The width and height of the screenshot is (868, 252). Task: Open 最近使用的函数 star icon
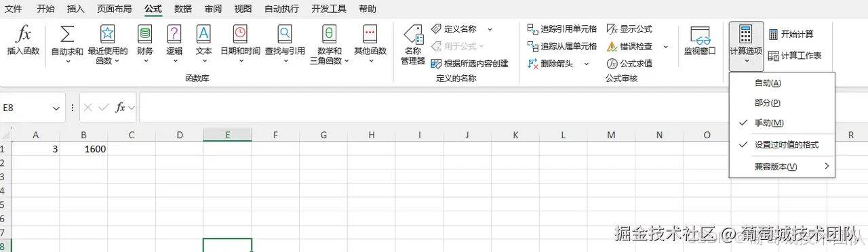(108, 34)
